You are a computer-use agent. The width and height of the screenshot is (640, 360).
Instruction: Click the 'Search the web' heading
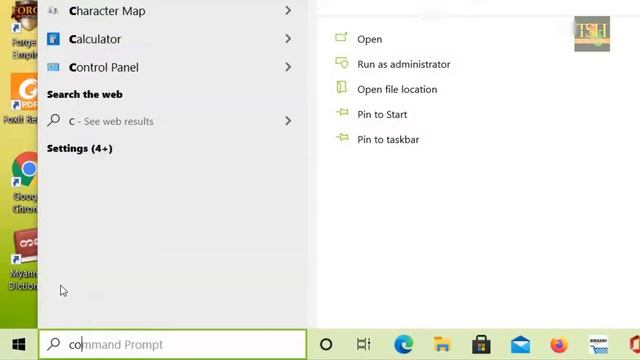(x=84, y=94)
